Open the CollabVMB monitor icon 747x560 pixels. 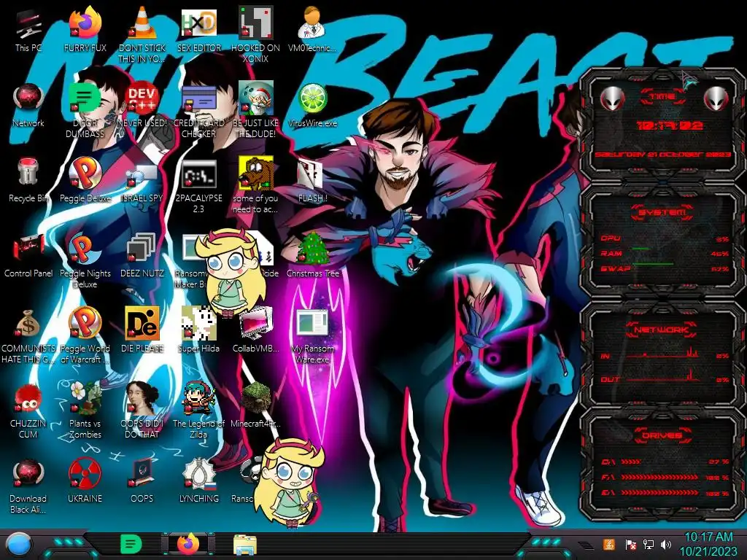[x=256, y=330]
